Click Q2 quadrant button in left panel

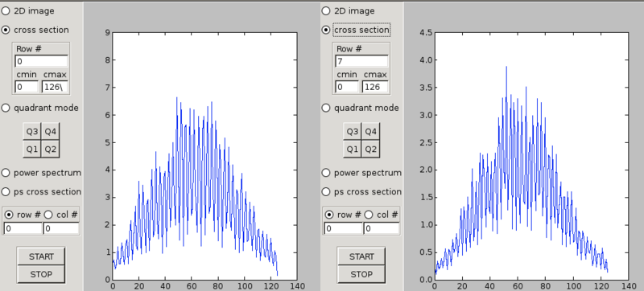(51, 150)
